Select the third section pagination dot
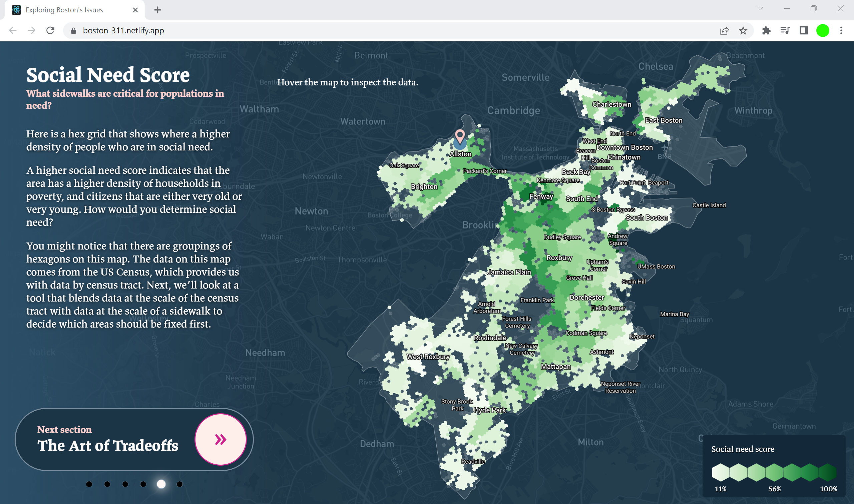854x504 pixels. 125,484
